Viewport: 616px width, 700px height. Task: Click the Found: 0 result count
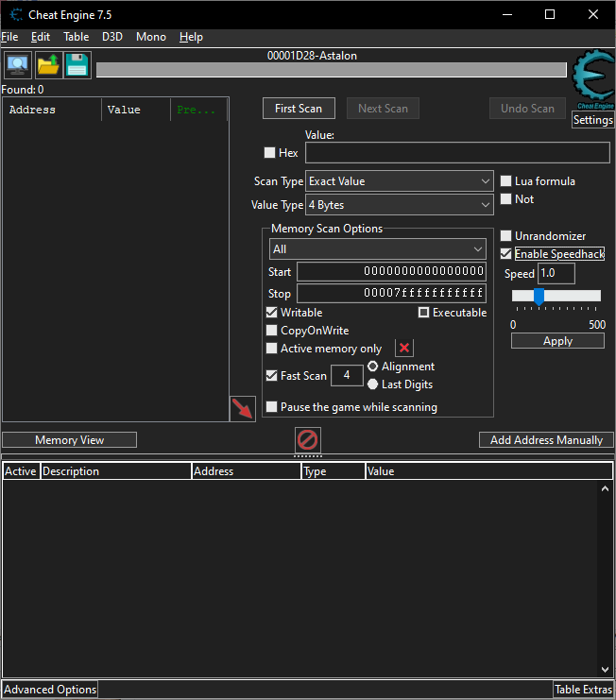click(23, 90)
